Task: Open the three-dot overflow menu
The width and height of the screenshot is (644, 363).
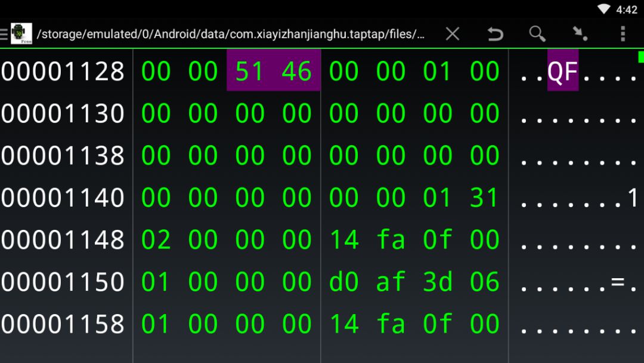Action: pyautogui.click(x=623, y=33)
